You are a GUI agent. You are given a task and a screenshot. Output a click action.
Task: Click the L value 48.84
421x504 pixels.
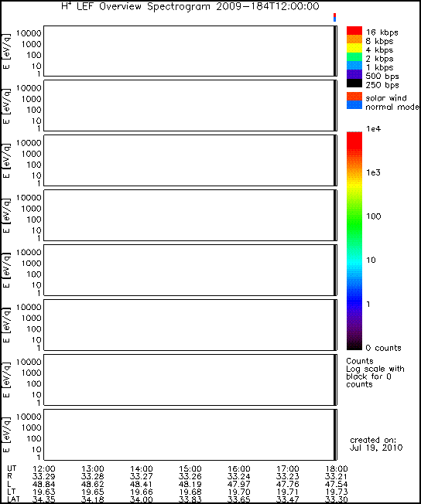click(x=44, y=484)
